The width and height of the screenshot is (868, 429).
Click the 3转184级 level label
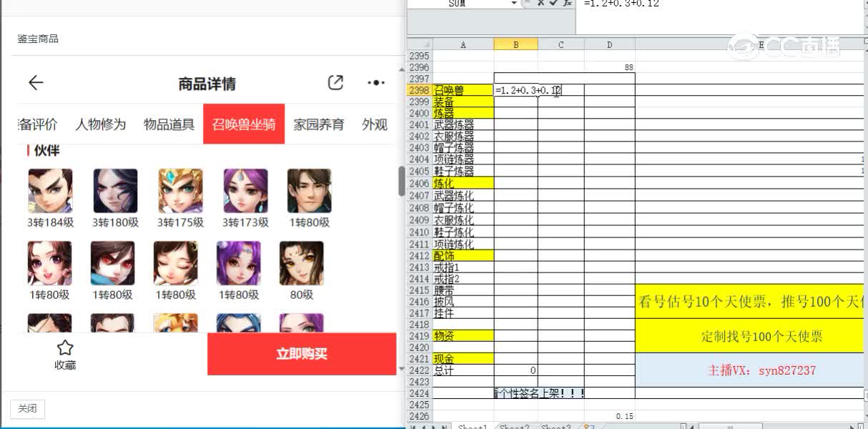point(51,222)
